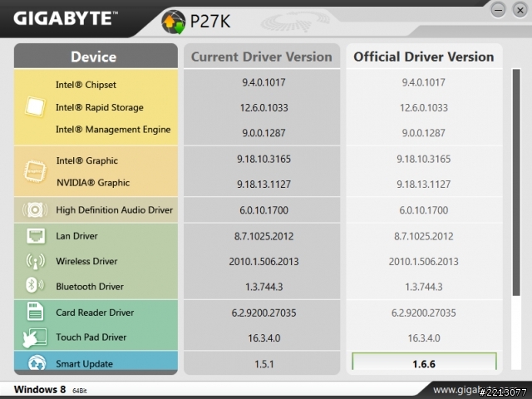Click the Touch Pad hand icon
532x399 pixels.
click(x=35, y=337)
